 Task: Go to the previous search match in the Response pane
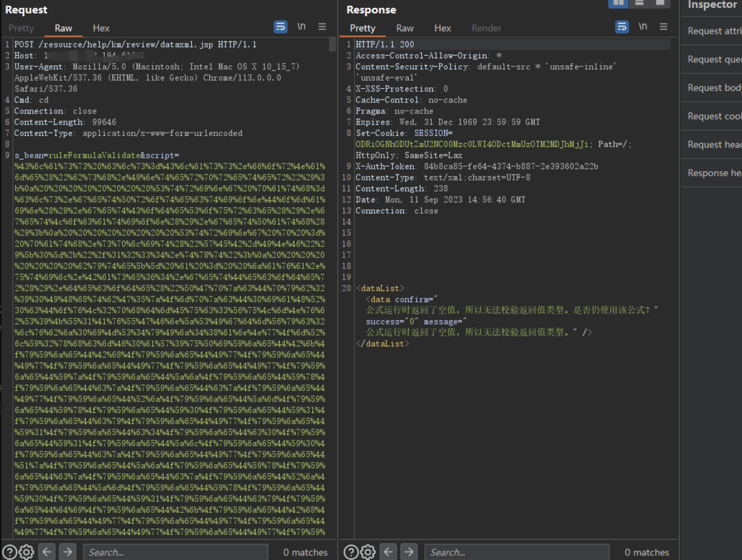point(388,552)
